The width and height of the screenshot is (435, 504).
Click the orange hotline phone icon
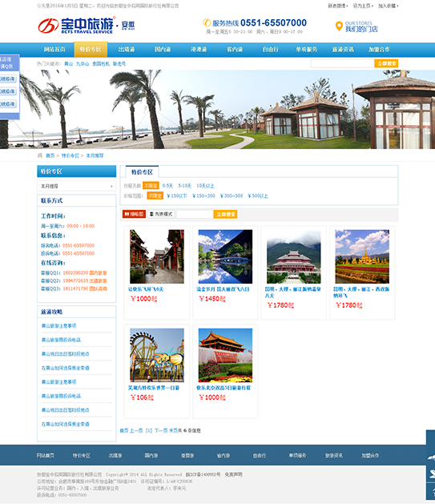[x=207, y=22]
